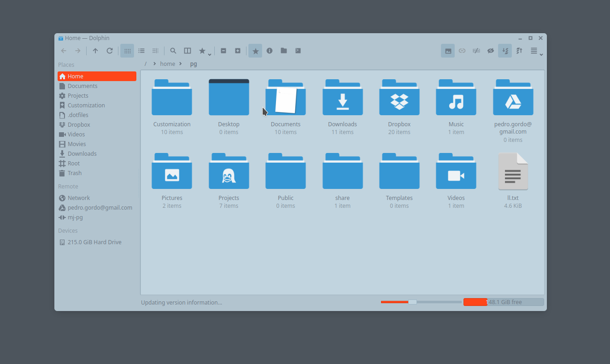Toggle the Information panel button
610x364 pixels.
coord(270,51)
